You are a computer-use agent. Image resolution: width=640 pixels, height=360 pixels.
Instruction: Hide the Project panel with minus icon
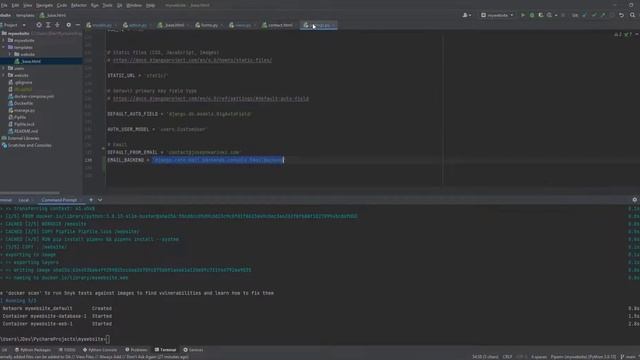click(x=78, y=25)
